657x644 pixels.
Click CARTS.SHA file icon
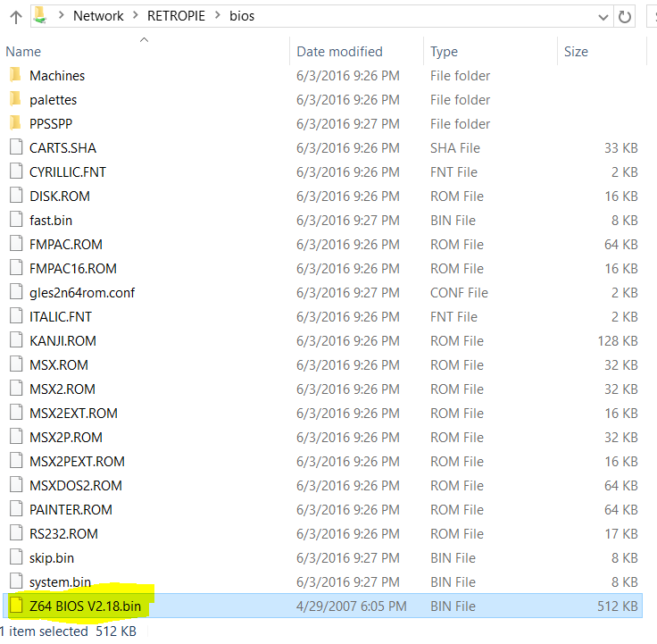pyautogui.click(x=16, y=147)
